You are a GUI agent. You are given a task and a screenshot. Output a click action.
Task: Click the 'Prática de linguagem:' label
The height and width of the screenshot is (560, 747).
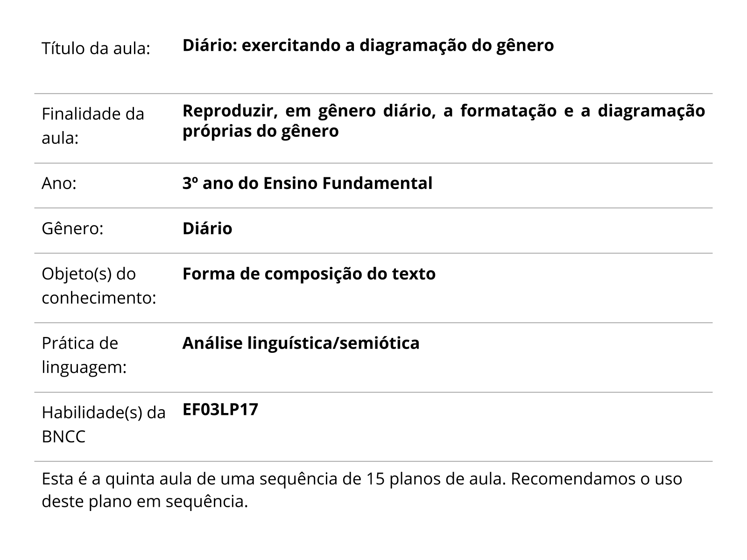click(x=84, y=355)
